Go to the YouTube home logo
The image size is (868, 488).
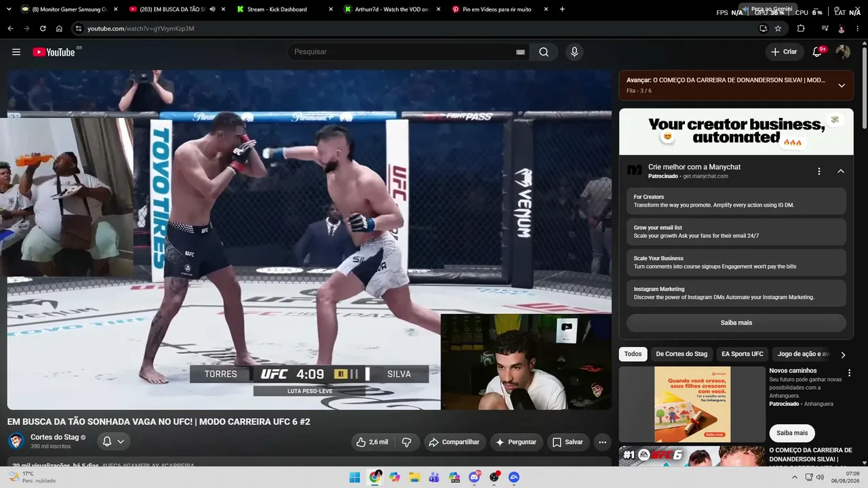tap(54, 52)
